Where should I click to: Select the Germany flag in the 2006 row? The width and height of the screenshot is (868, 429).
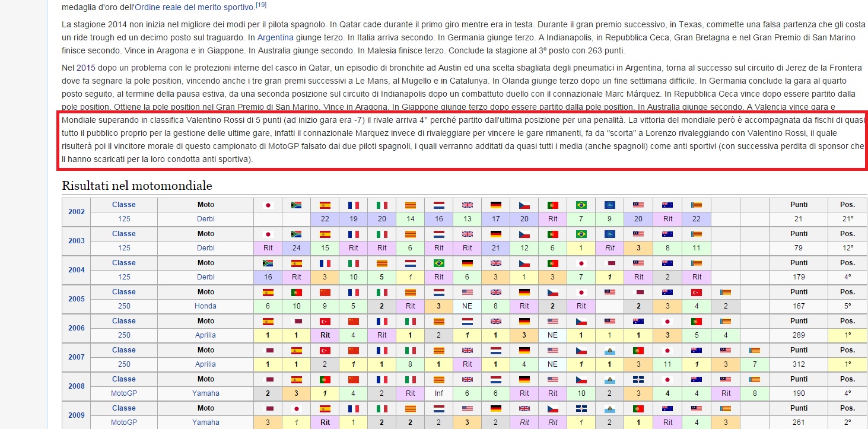[524, 321]
